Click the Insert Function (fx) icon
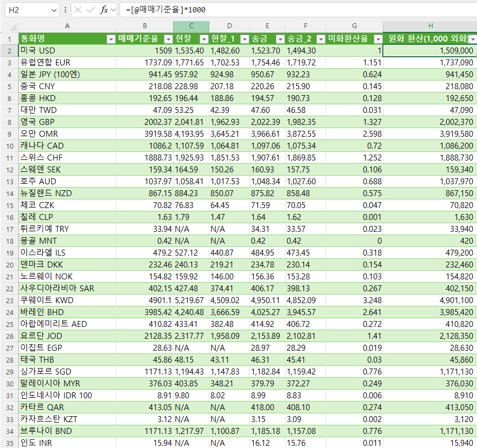Screen dimensions: 477x448 pyautogui.click(x=104, y=9)
